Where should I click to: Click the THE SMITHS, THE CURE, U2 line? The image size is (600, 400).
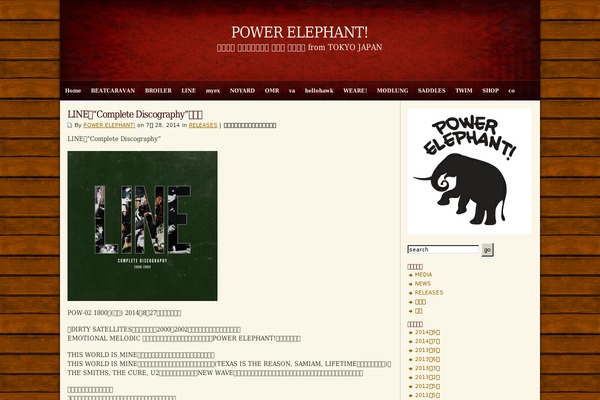[215, 373]
